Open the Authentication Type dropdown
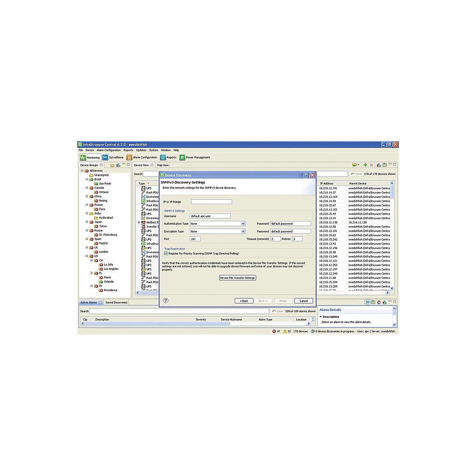This screenshot has width=476, height=476. (x=243, y=224)
